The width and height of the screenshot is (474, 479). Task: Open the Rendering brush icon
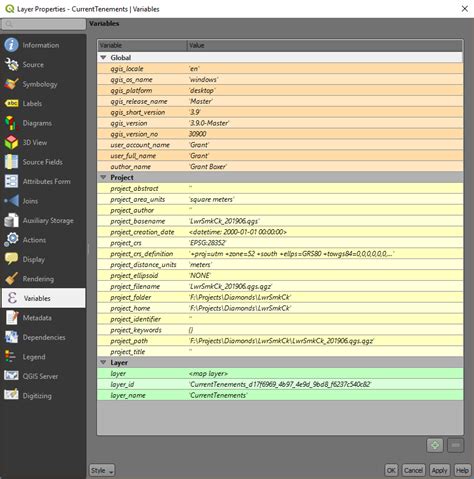11,279
